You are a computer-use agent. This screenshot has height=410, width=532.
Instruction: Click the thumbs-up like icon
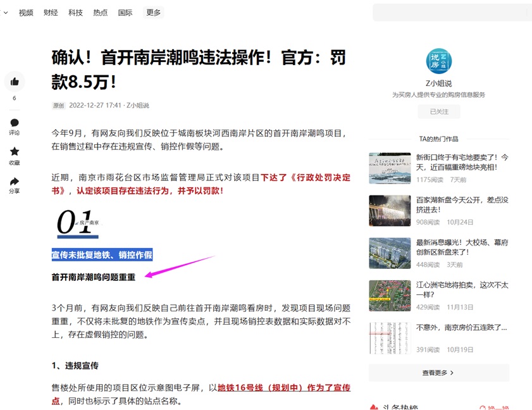tap(15, 82)
